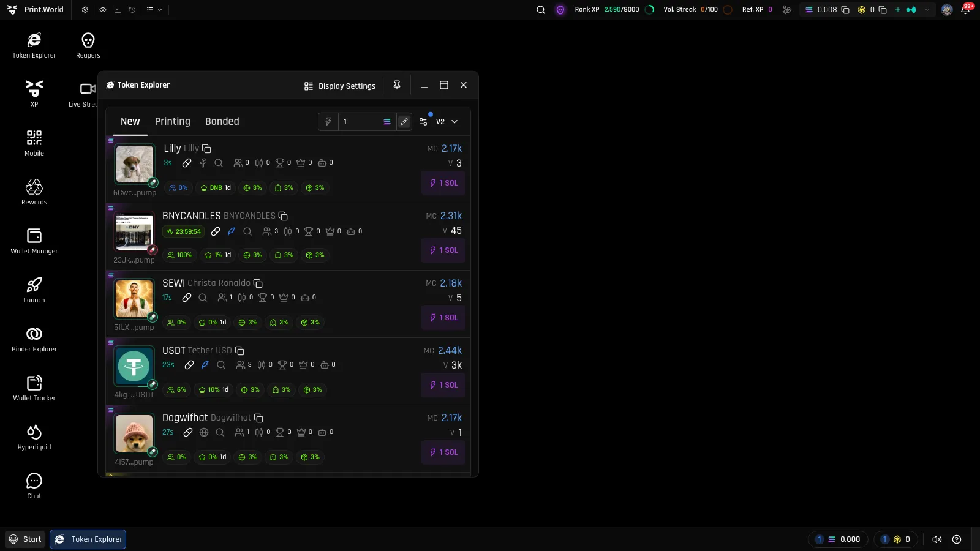Screen dimensions: 980x551
Task: Expand the V2 version dropdown
Action: pos(447,122)
